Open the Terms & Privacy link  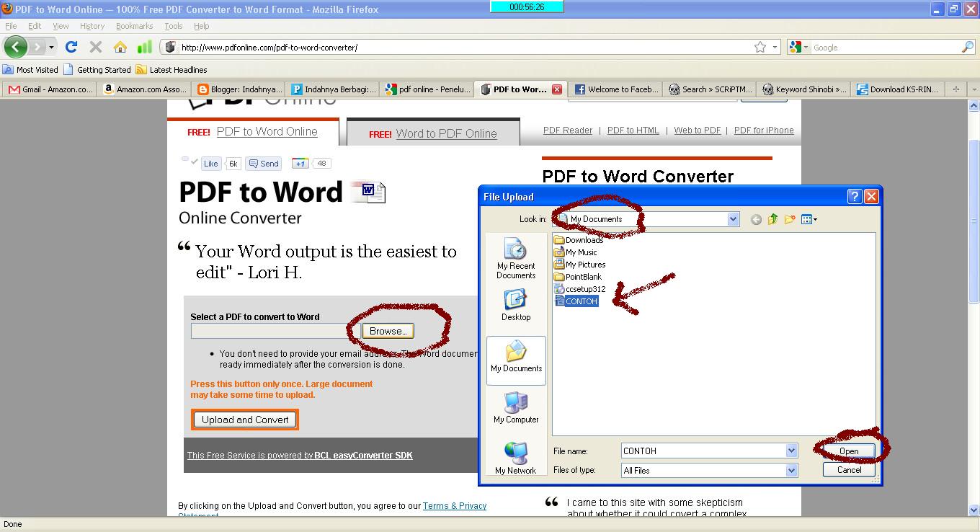455,506
